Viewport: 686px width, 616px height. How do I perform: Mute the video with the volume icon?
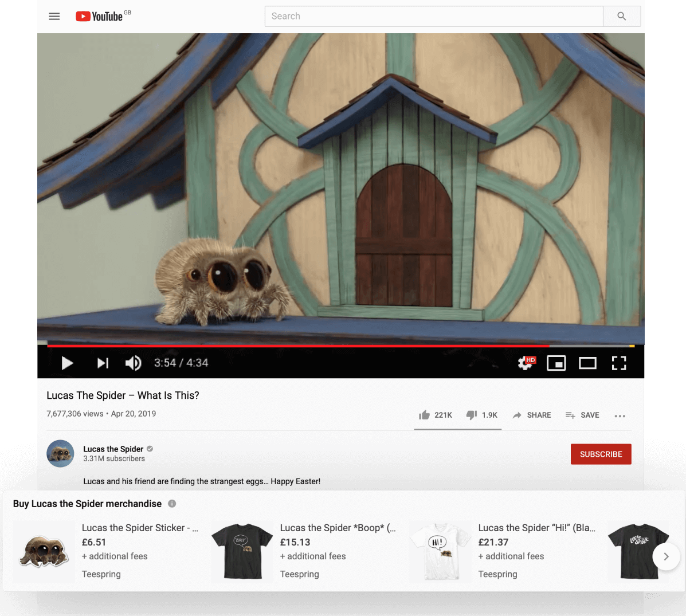coord(132,363)
